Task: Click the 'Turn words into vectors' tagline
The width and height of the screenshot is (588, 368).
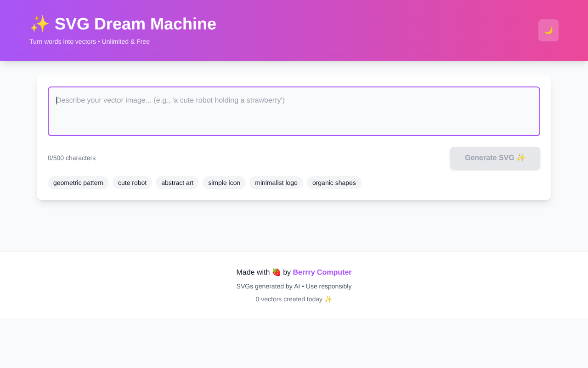Action: tap(89, 41)
